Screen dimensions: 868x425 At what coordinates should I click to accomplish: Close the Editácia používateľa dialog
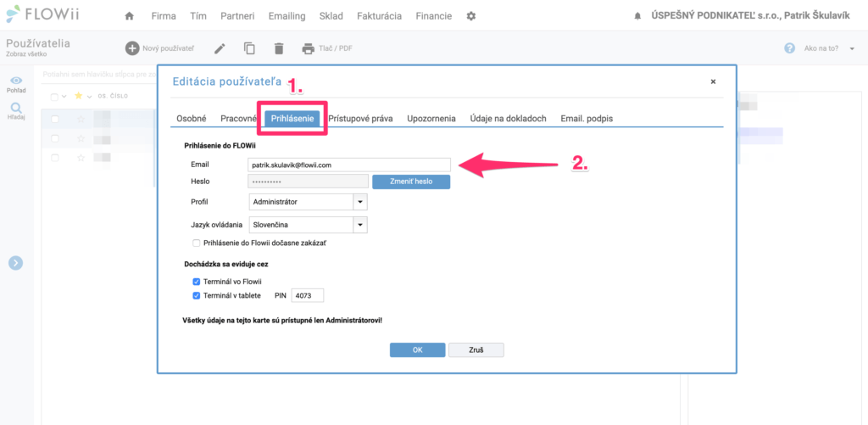713,81
